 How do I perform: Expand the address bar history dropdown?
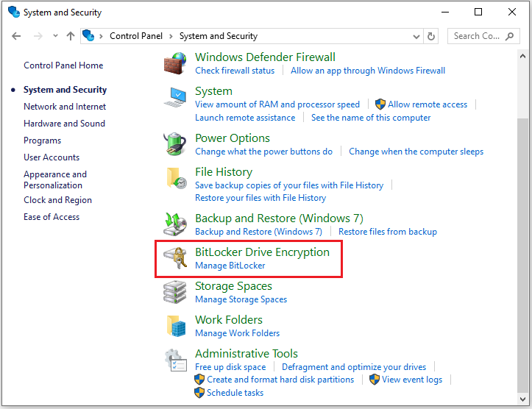pyautogui.click(x=416, y=36)
